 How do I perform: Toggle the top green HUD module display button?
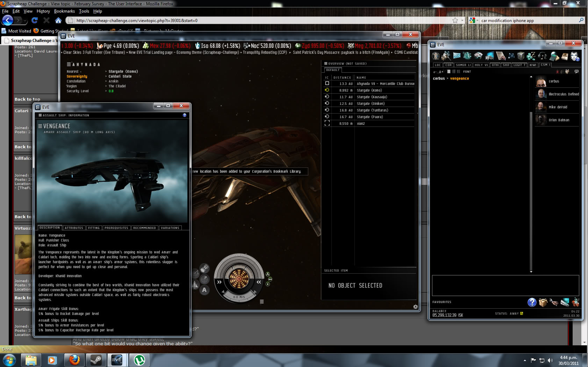(x=268, y=274)
